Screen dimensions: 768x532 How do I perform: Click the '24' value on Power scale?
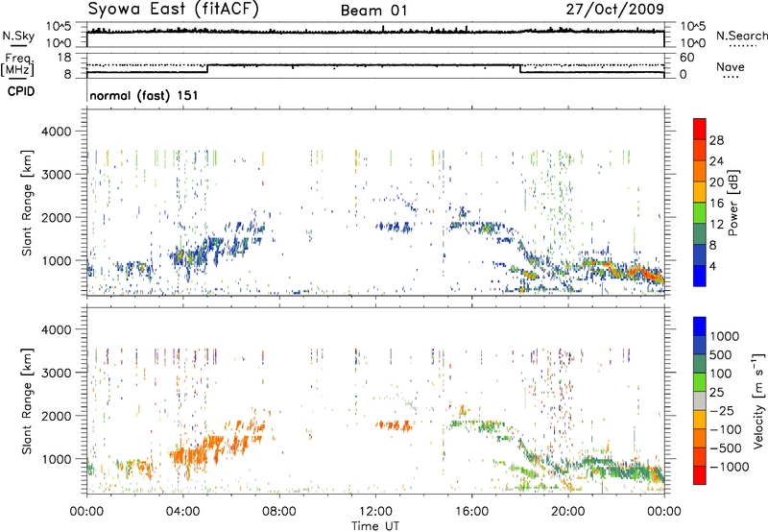[x=716, y=161]
